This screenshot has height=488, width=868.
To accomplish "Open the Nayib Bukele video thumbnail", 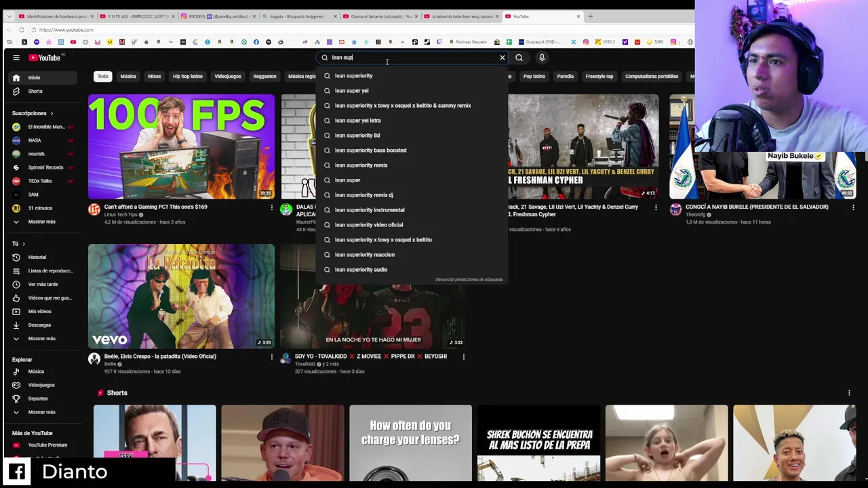I will coord(763,146).
